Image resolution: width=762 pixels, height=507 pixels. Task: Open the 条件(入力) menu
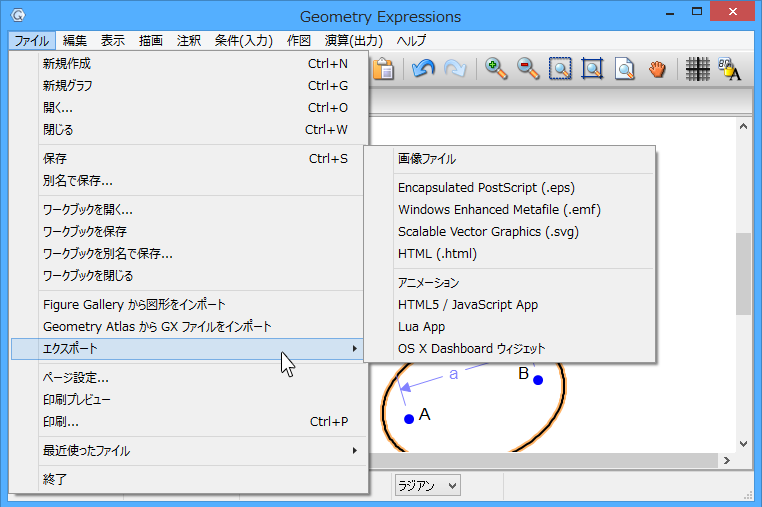(244, 40)
